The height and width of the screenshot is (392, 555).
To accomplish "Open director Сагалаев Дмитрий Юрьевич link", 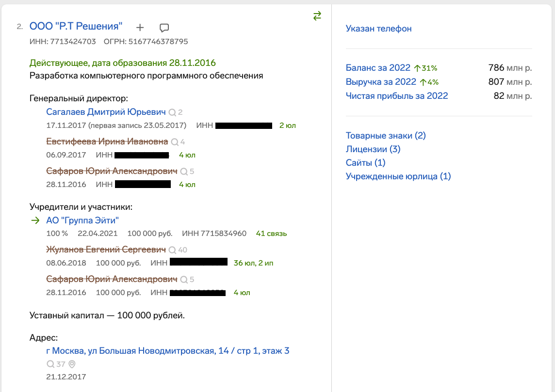I will [x=106, y=112].
